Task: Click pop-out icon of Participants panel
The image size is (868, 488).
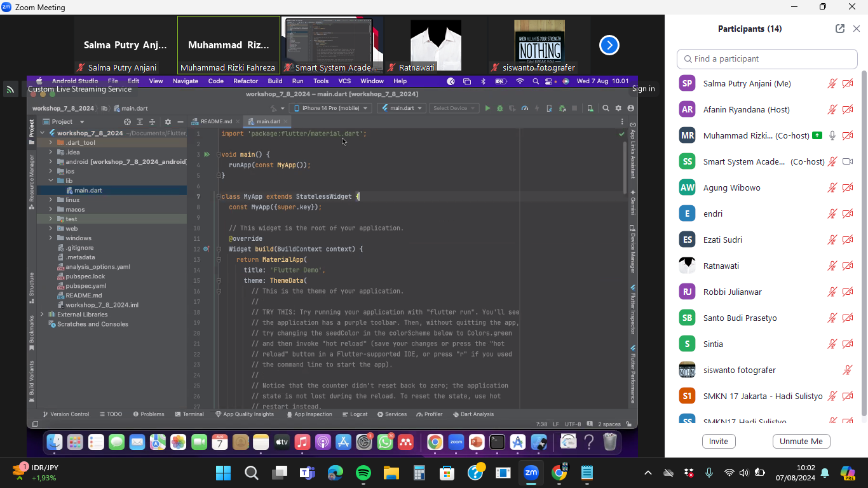Action: click(x=840, y=29)
